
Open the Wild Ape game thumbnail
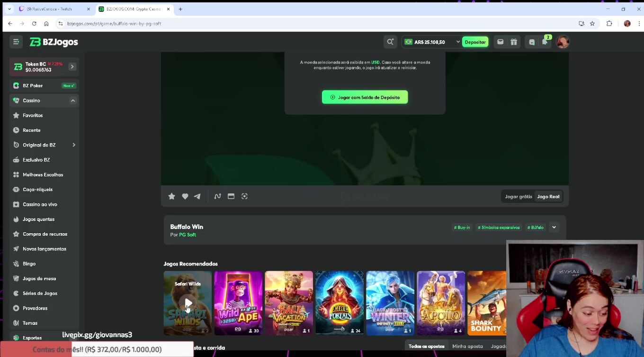coord(238,303)
